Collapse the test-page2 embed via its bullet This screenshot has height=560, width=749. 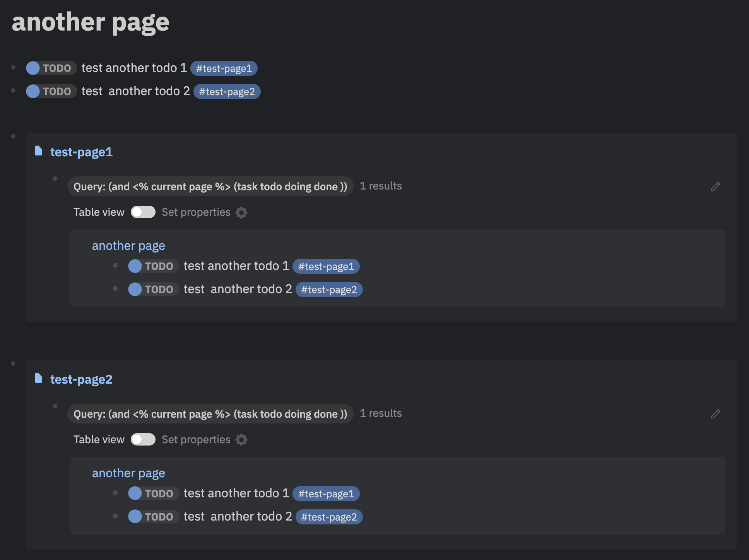tap(13, 363)
